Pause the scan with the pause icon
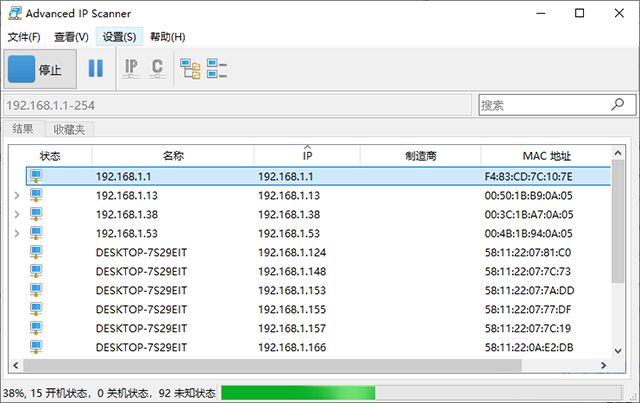 95,69
